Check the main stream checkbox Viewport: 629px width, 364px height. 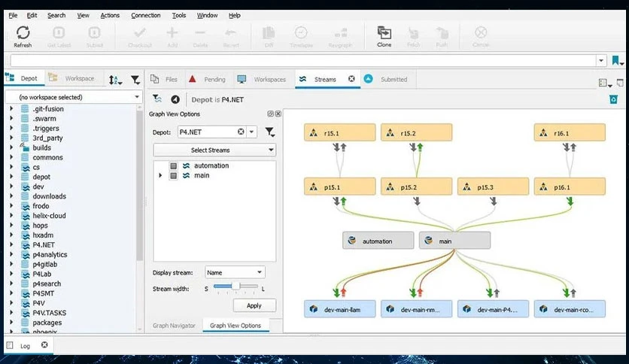point(173,175)
